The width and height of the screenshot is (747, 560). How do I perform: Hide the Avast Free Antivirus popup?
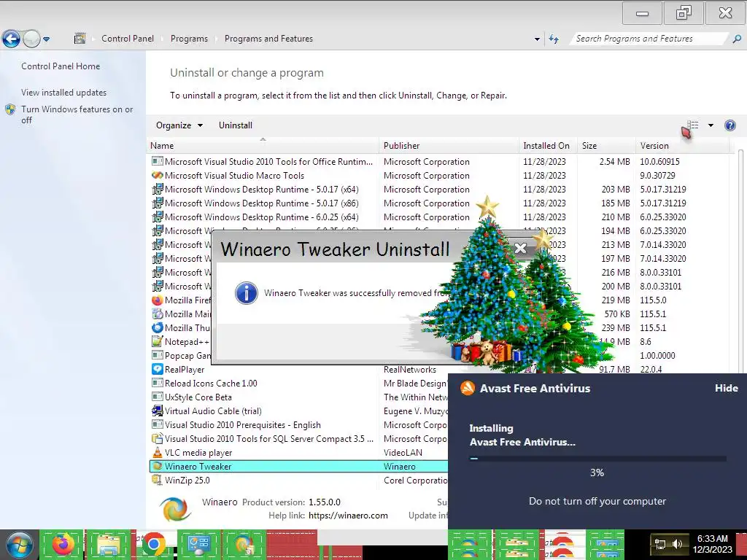(x=726, y=388)
